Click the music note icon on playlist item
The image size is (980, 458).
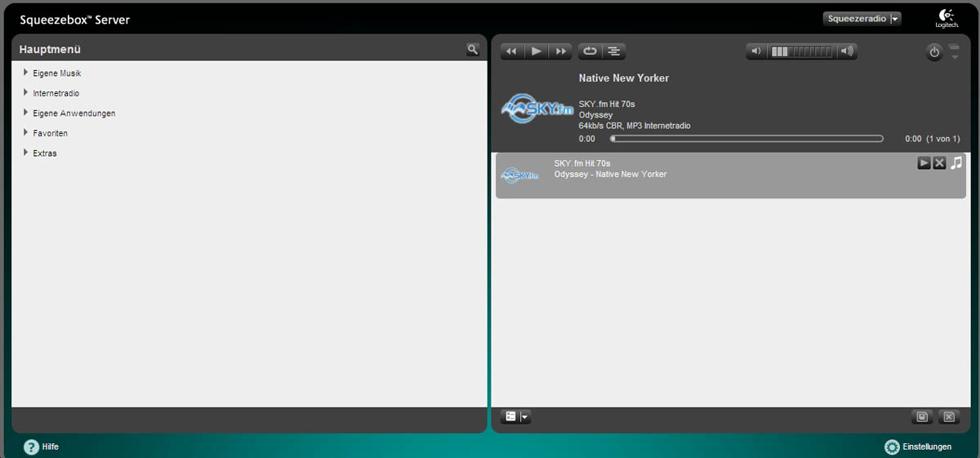(956, 163)
